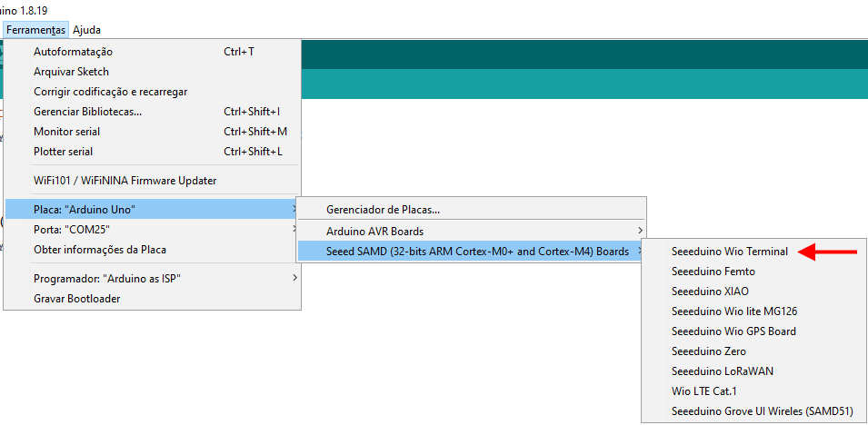Click Ferramentas menu in menu bar

coord(36,30)
